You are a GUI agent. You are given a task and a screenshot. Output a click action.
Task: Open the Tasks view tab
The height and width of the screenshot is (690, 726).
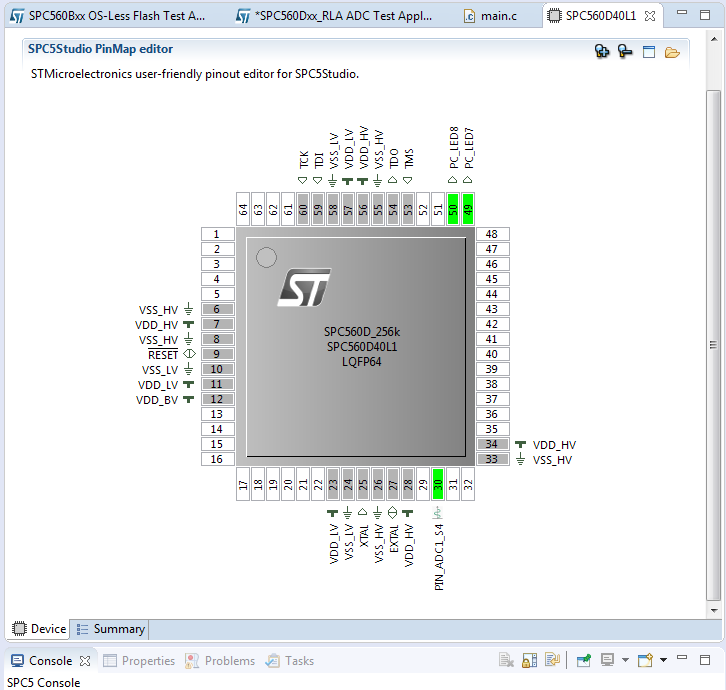point(290,661)
